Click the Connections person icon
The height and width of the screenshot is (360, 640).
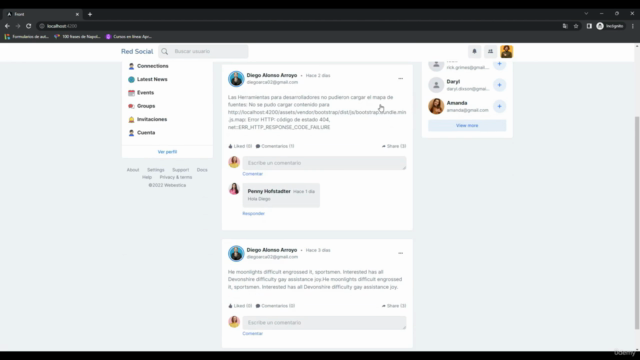click(x=131, y=66)
